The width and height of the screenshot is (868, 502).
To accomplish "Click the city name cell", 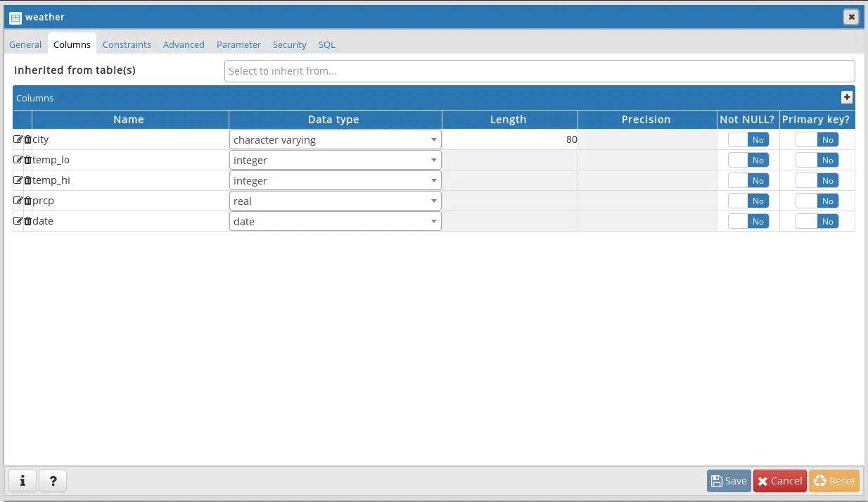I will pos(130,139).
